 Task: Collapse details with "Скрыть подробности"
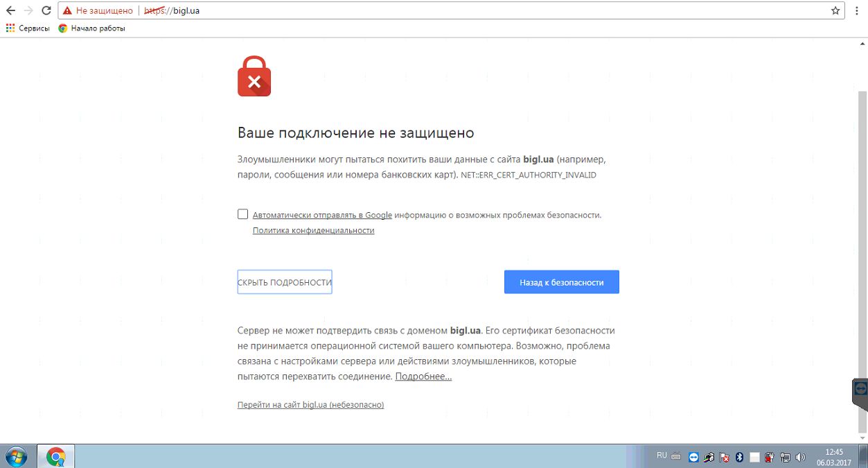(x=285, y=282)
